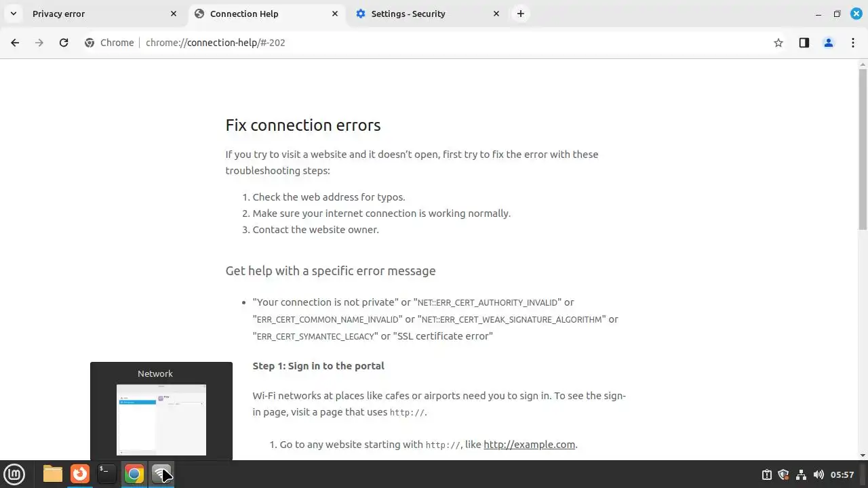Switch to the Settings - Security tab
The width and height of the screenshot is (868, 488).
click(x=420, y=14)
